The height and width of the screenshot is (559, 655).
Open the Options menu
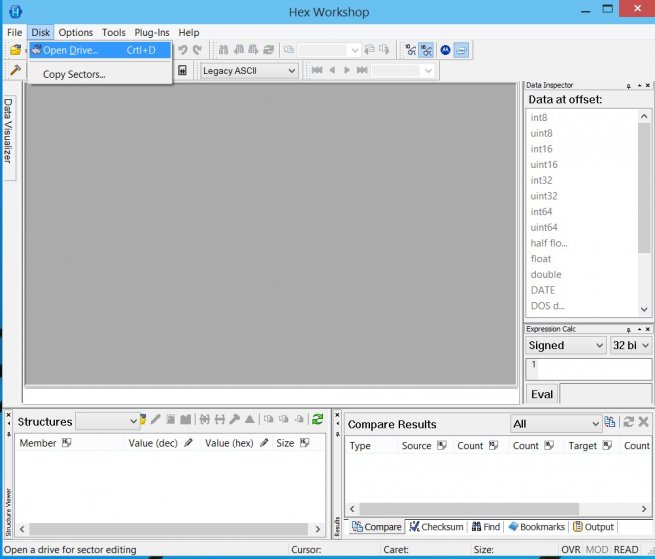(76, 33)
